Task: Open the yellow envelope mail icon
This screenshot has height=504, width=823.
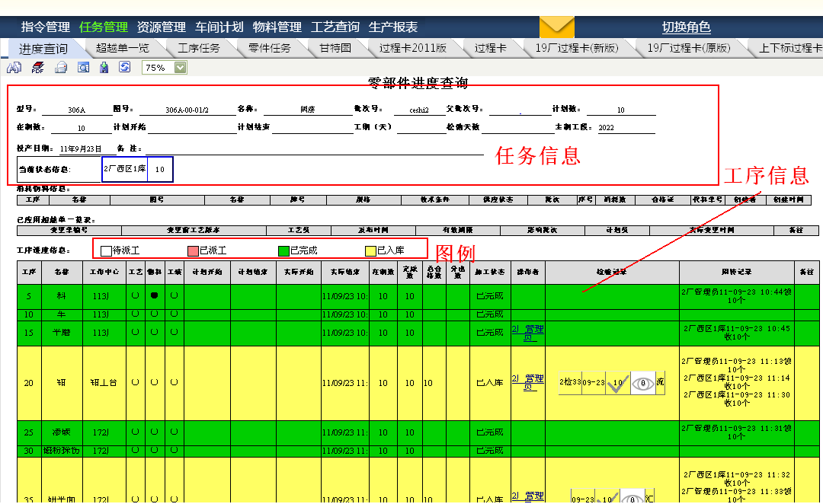Action: tap(556, 27)
